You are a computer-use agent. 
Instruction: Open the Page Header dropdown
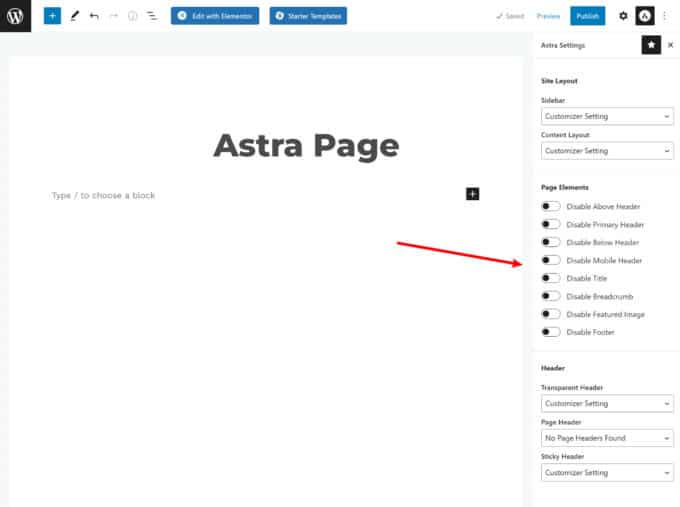tap(607, 438)
